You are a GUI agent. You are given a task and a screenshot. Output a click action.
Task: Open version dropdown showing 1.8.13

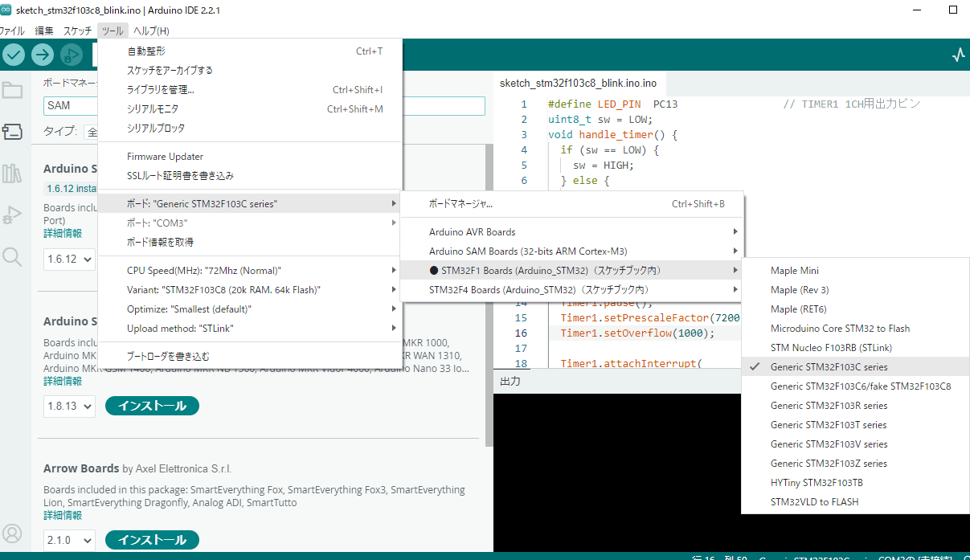pyautogui.click(x=69, y=407)
